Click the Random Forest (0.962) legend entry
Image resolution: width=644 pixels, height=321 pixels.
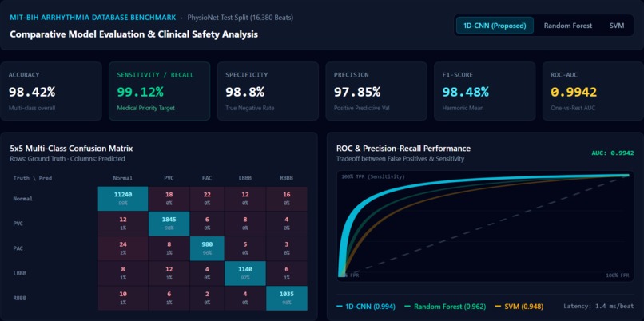click(x=445, y=306)
